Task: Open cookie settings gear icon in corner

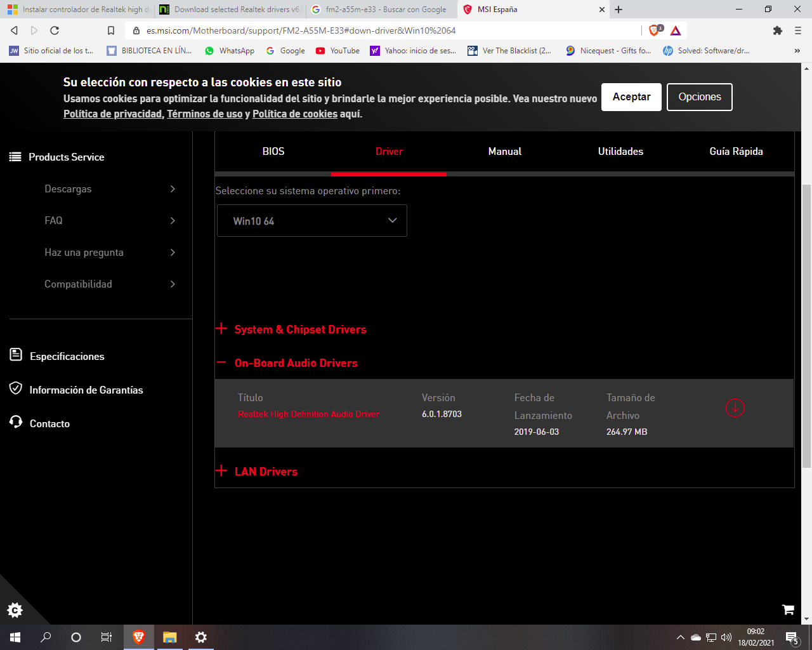Action: pyautogui.click(x=15, y=610)
